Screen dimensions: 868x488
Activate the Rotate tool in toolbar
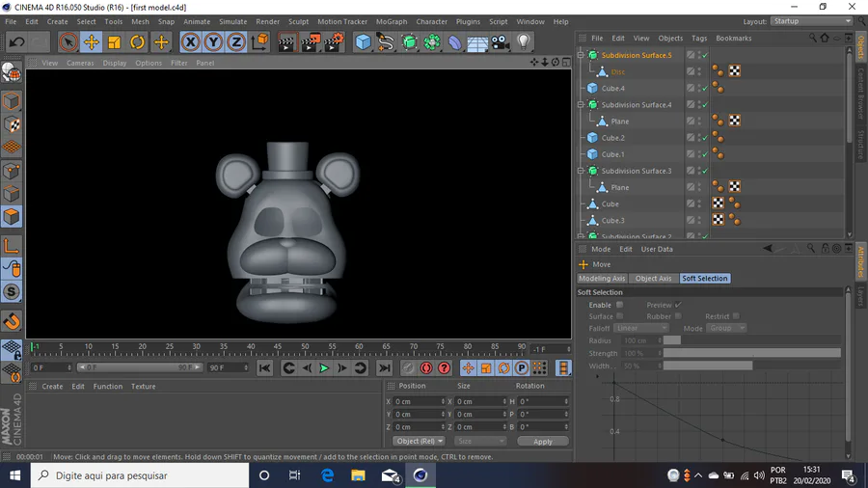(138, 41)
